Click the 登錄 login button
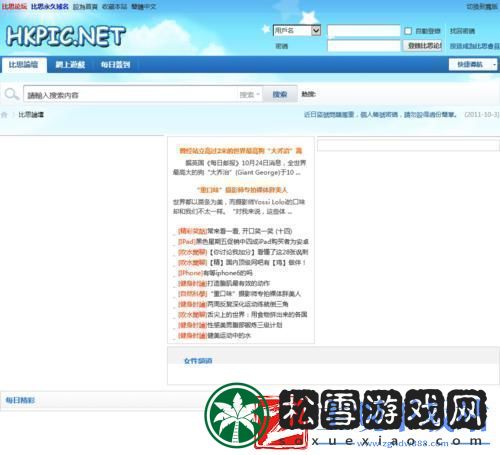This screenshot has height=455, width=500. (x=423, y=46)
